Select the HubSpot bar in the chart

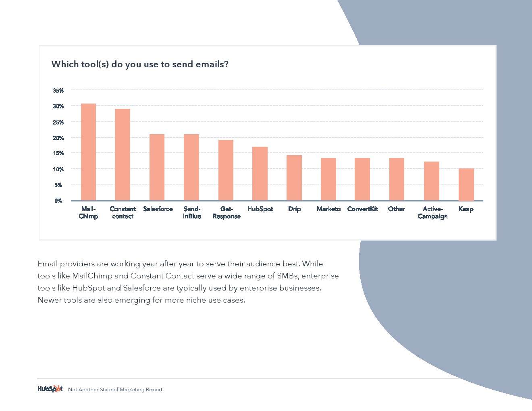(x=260, y=173)
